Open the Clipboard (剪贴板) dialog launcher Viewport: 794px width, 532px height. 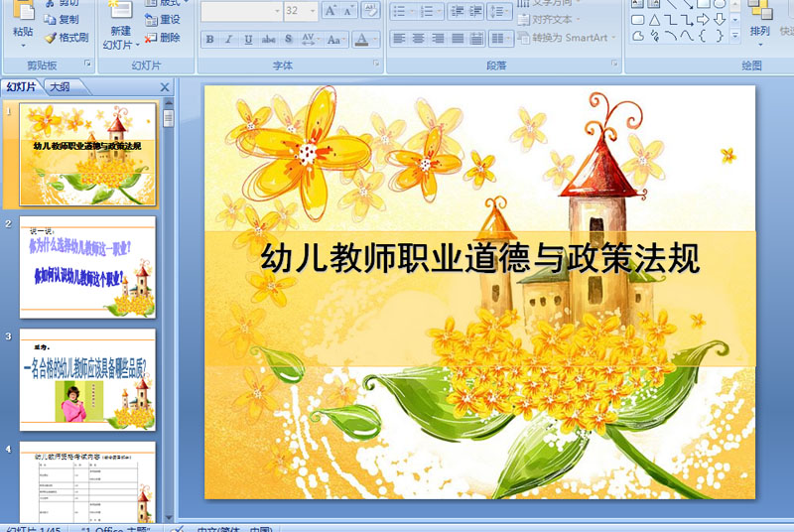(x=87, y=64)
